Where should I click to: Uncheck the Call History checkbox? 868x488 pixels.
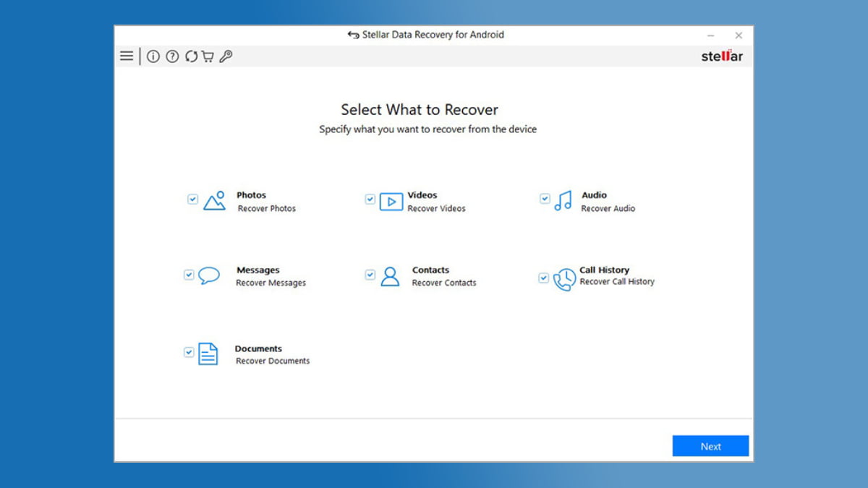[x=544, y=278]
